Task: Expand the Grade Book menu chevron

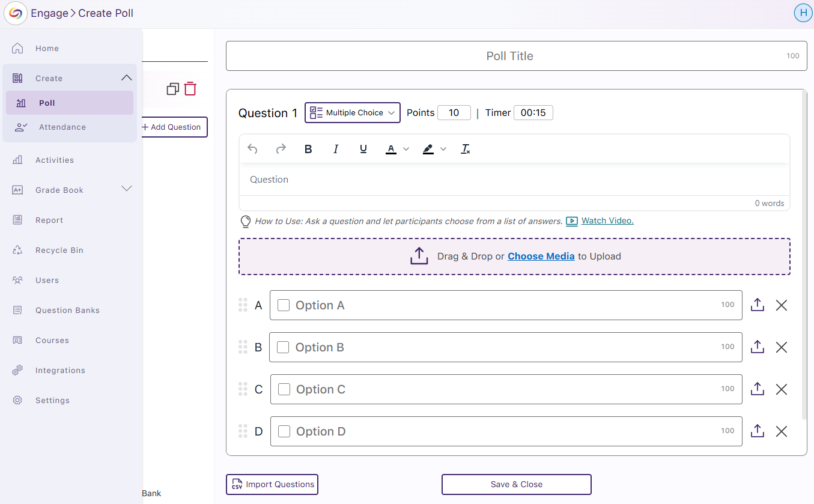Action: point(127,189)
